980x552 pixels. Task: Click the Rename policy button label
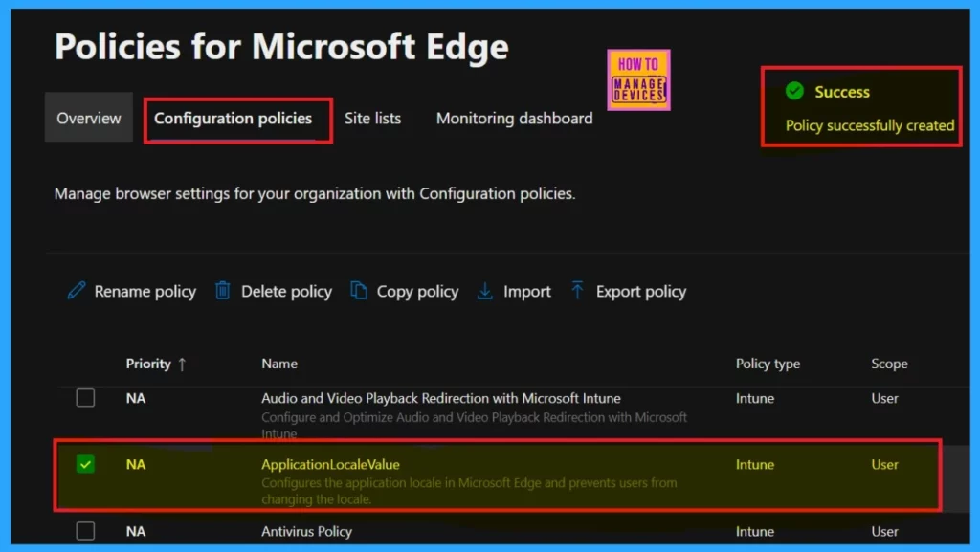[x=145, y=291]
